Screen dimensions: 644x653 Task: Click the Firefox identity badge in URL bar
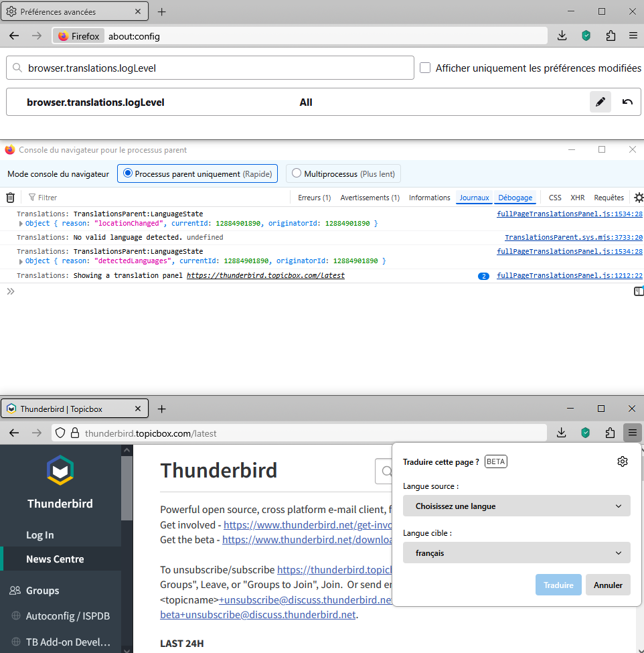[79, 36]
